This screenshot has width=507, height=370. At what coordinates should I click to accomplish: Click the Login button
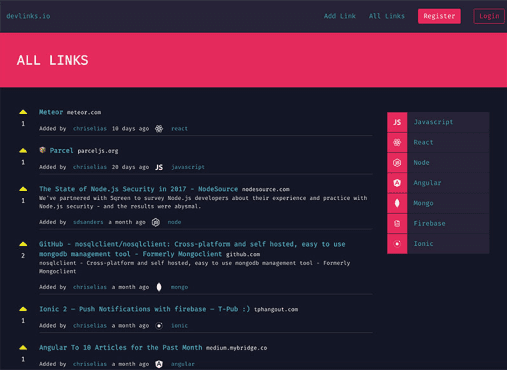(x=489, y=16)
